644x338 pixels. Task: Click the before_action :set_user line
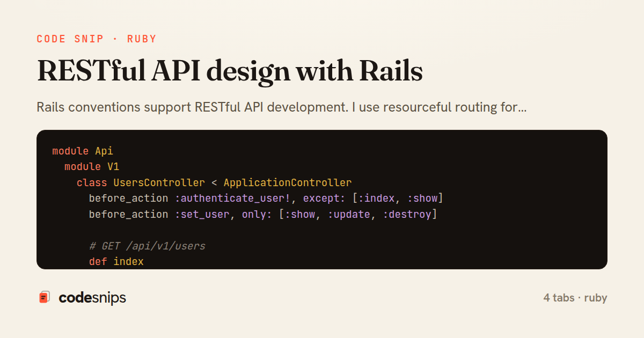(263, 215)
